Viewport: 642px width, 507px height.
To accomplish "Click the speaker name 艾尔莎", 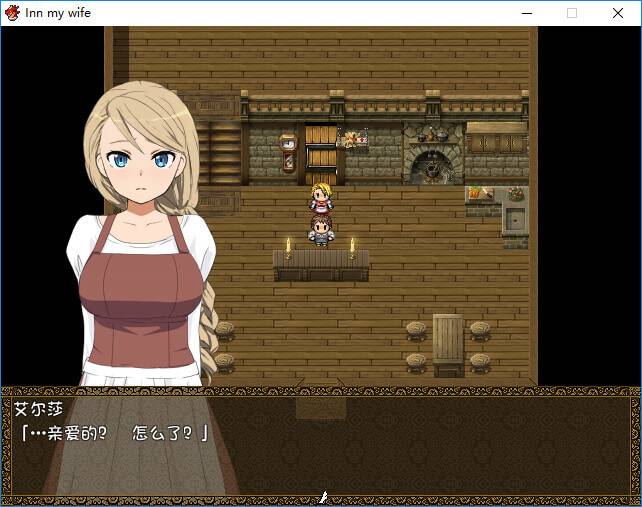I will [x=35, y=410].
